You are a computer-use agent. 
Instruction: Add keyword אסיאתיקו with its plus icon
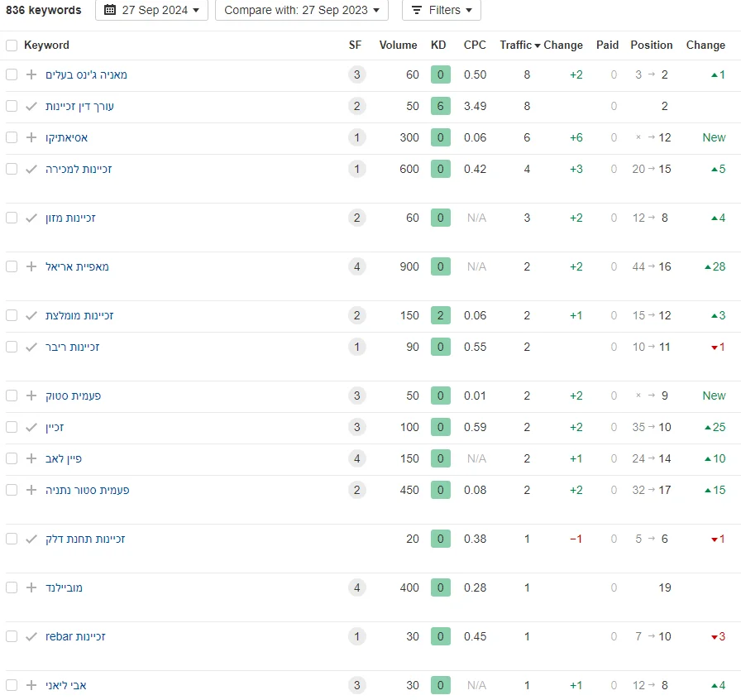[x=31, y=137]
